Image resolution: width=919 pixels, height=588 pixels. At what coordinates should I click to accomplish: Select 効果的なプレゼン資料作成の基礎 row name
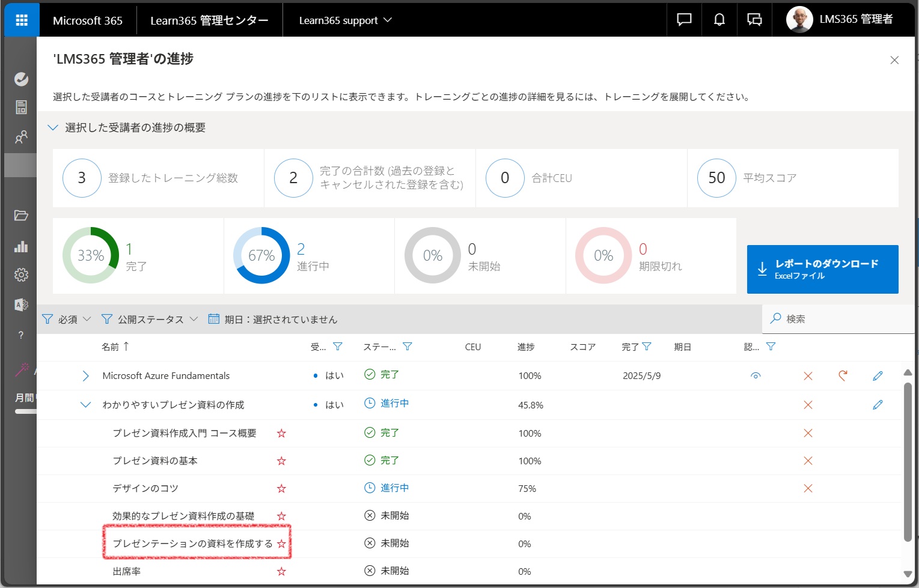tap(183, 516)
